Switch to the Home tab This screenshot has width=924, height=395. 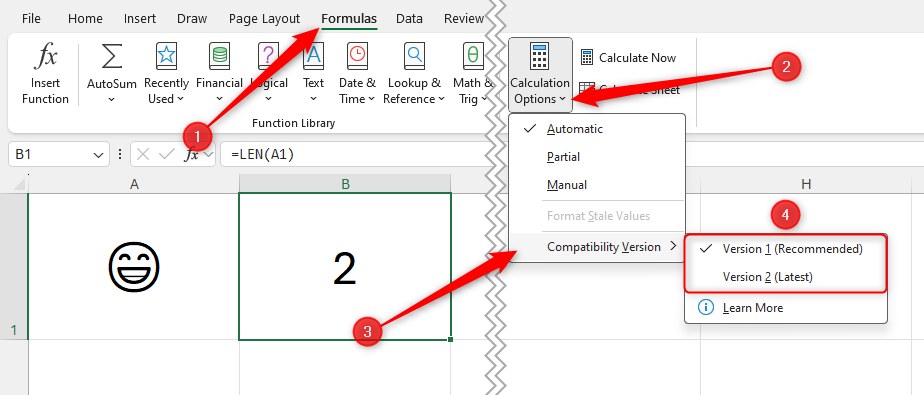(85, 18)
